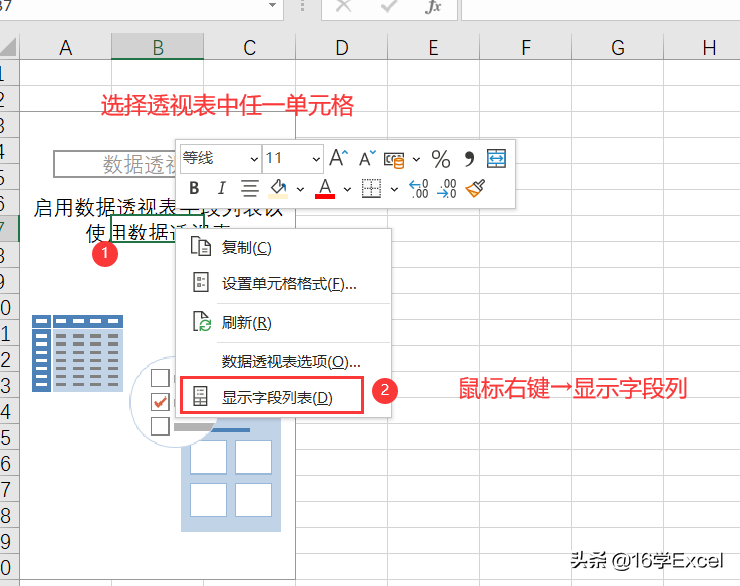Open 数据透视表选项(O)... entry
The width and height of the screenshot is (740, 586).
(283, 361)
